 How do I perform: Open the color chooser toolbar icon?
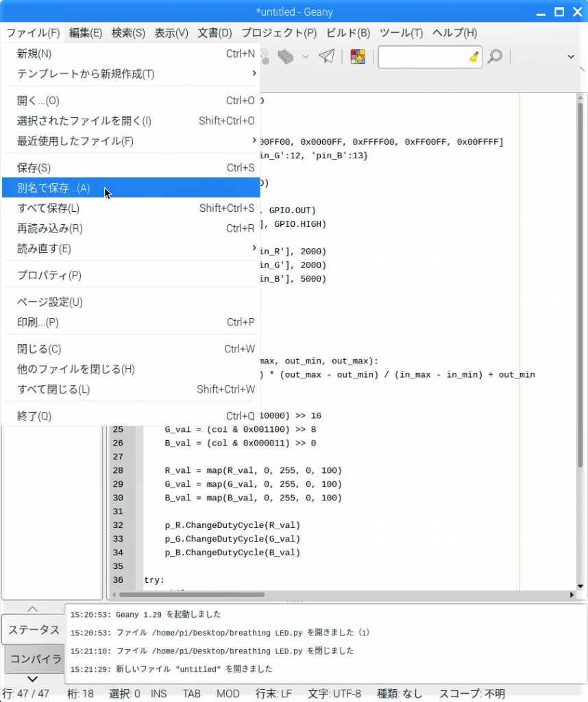(358, 57)
